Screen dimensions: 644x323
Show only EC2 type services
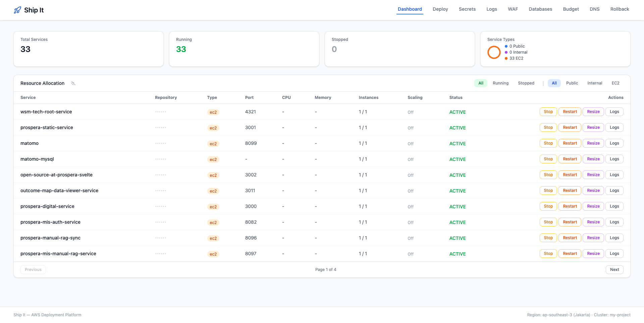coord(615,83)
